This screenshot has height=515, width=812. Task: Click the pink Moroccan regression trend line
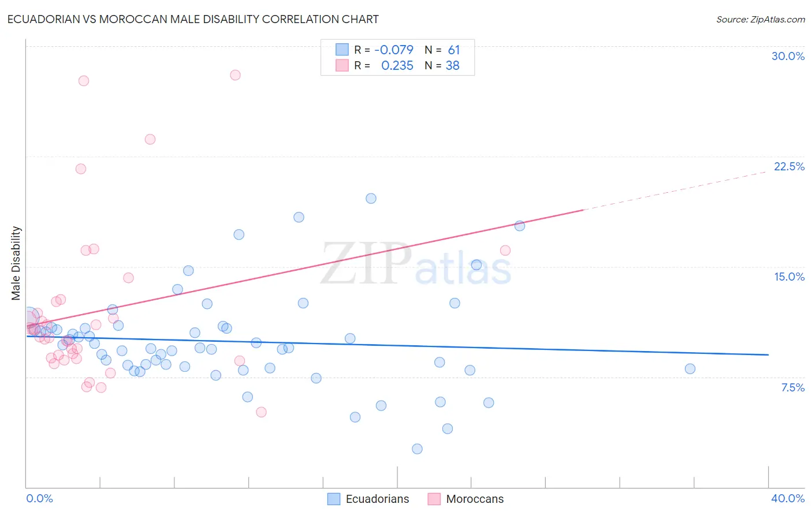[x=305, y=268]
